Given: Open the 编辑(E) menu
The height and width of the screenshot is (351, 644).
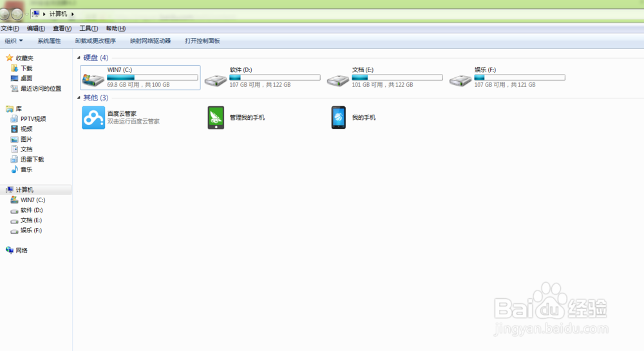Looking at the screenshot, I should pyautogui.click(x=35, y=28).
